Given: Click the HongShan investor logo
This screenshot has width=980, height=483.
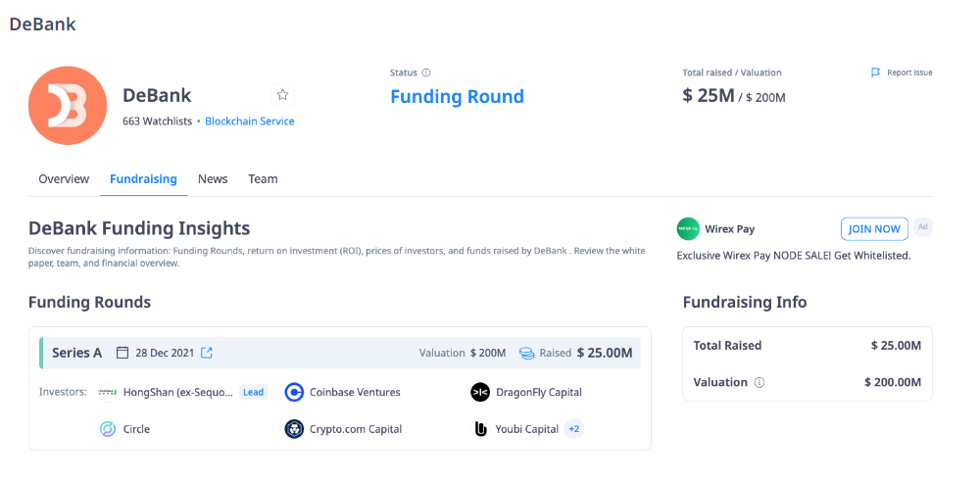Looking at the screenshot, I should (x=108, y=393).
